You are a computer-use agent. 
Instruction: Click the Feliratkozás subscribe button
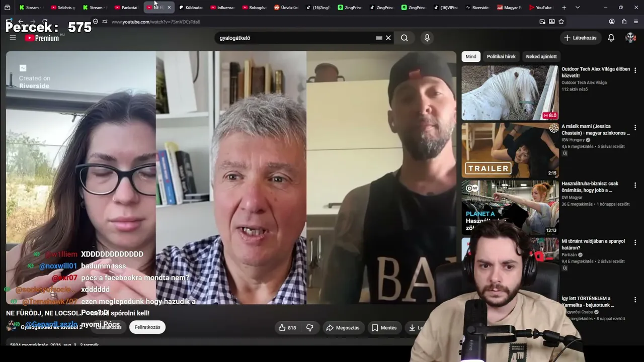[x=147, y=327]
